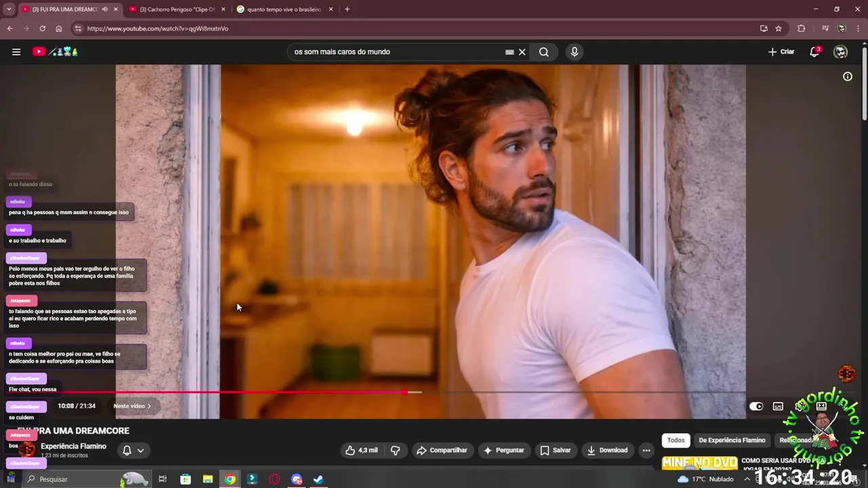This screenshot has height=488, width=868.
Task: Open the Criar create menu
Action: click(x=781, y=52)
